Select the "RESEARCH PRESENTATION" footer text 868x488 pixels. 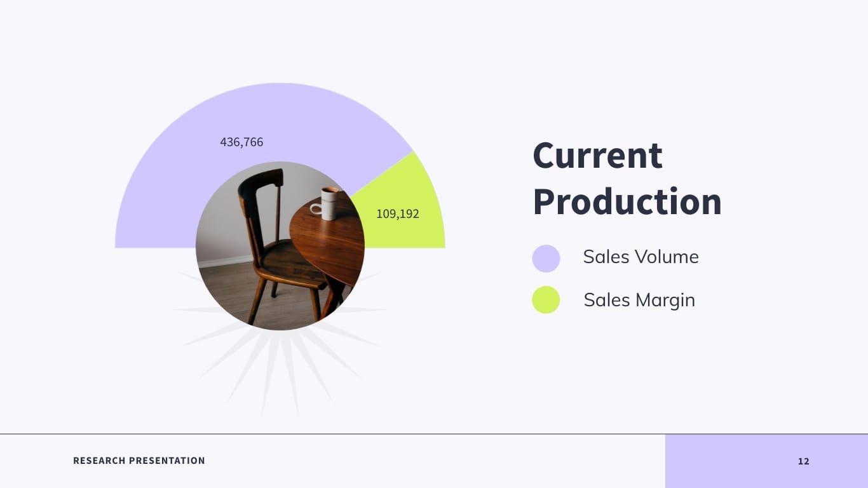click(x=139, y=461)
